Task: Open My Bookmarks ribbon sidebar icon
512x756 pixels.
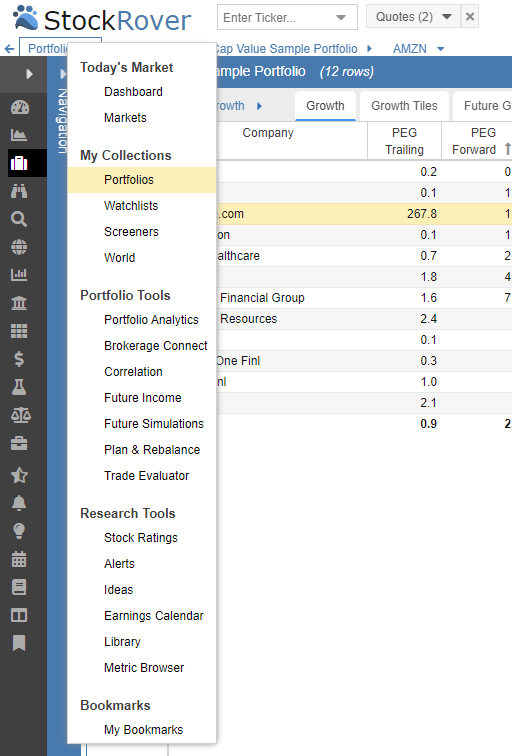Action: point(19,643)
